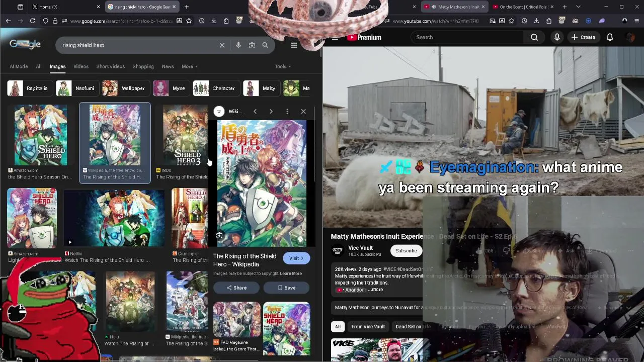Show the previous image in the preview panel

[x=255, y=111]
